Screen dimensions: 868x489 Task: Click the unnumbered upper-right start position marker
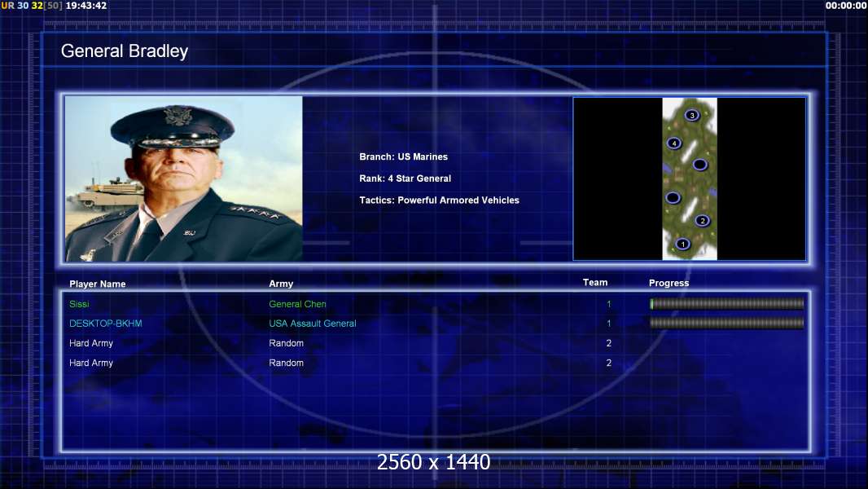point(699,165)
